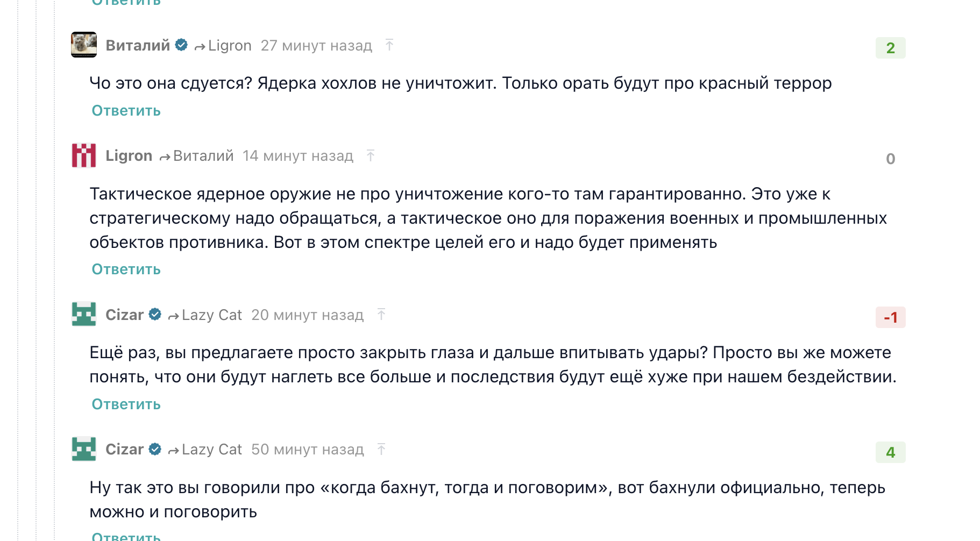Click verified badge next to Виталий
Viewport: 980px width, 541px height.
182,45
